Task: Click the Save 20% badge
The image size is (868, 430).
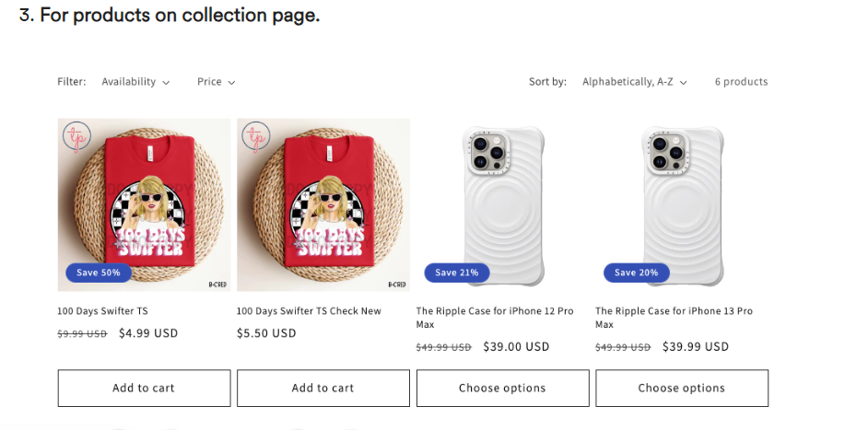Action: tap(637, 273)
